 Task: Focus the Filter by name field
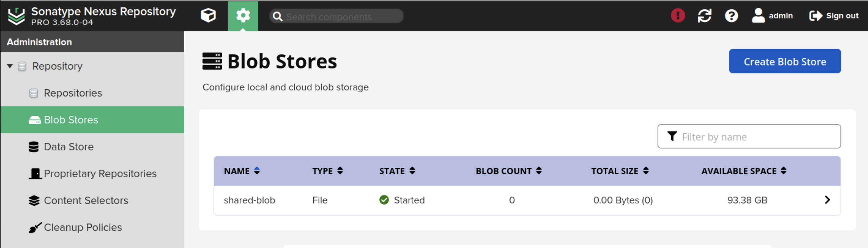coord(749,136)
